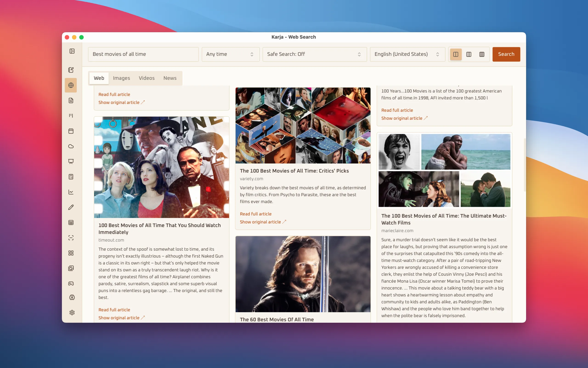Open the game controller icon

[x=71, y=284]
